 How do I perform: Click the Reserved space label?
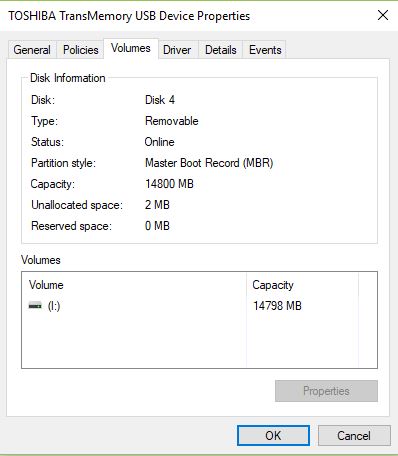pos(71,226)
